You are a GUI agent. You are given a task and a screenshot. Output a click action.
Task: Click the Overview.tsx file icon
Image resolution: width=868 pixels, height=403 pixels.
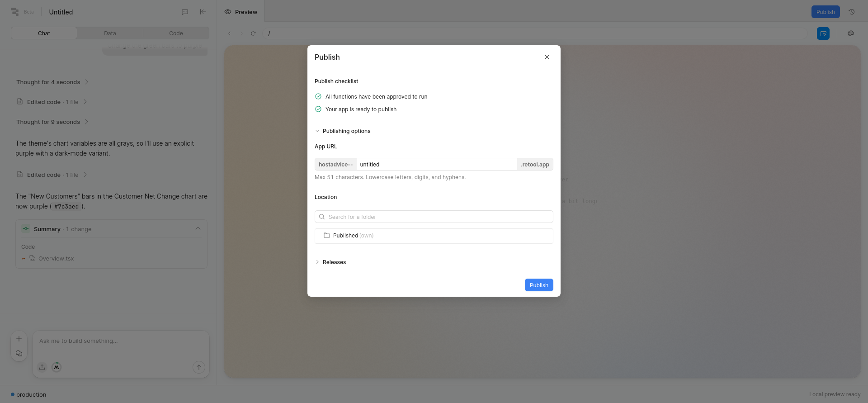coord(32,258)
